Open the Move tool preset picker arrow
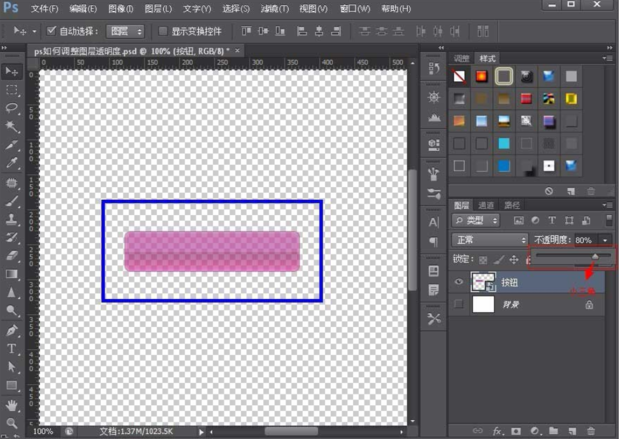Screen dimensions: 620x439 [34, 31]
